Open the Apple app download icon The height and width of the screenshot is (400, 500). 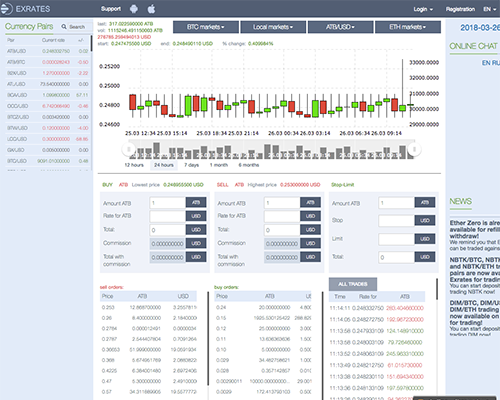tap(151, 9)
